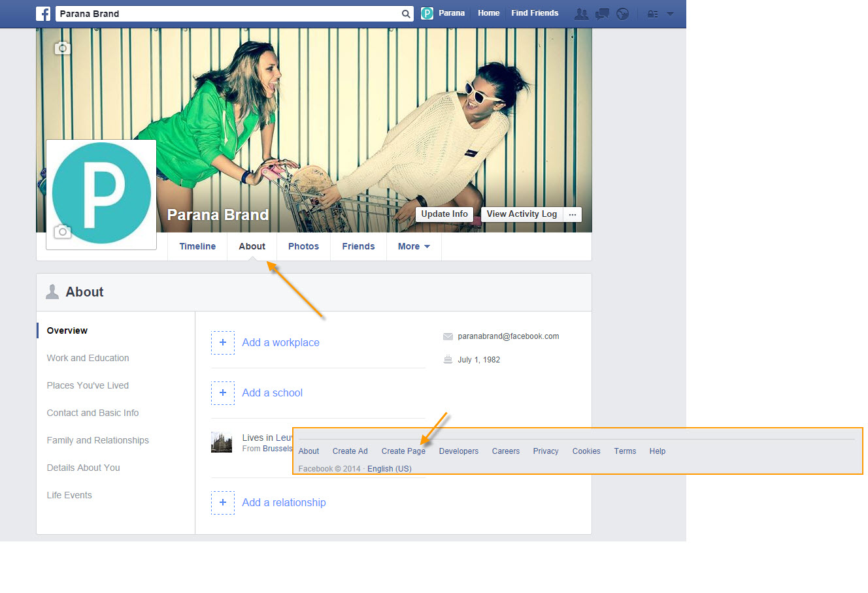868x593 pixels.
Task: Click the View Activity Log button
Action: [522, 214]
